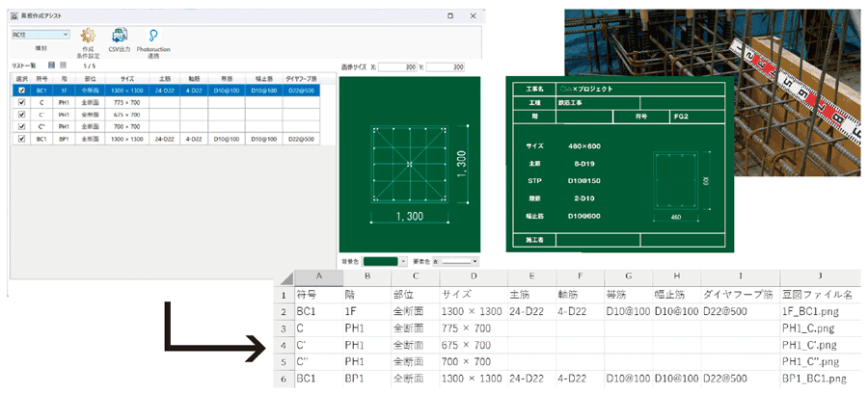Uncheck the BC1 1F row checkbox

21,91
